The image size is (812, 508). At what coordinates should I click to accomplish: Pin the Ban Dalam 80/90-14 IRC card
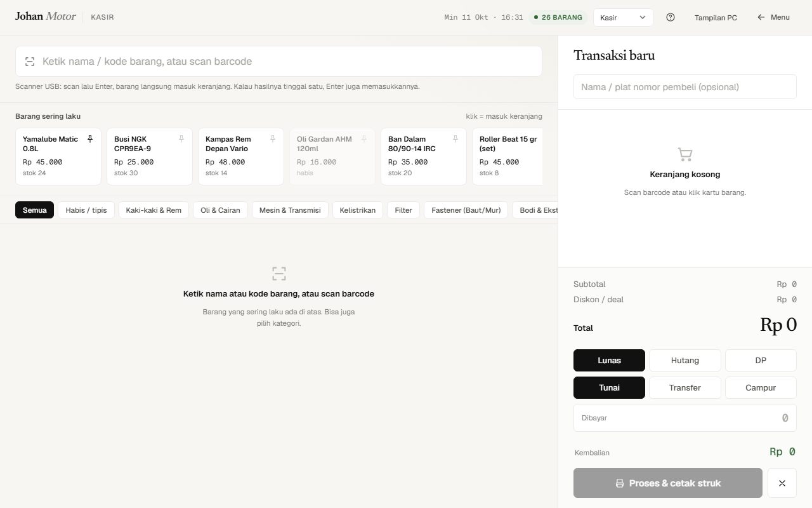point(455,139)
